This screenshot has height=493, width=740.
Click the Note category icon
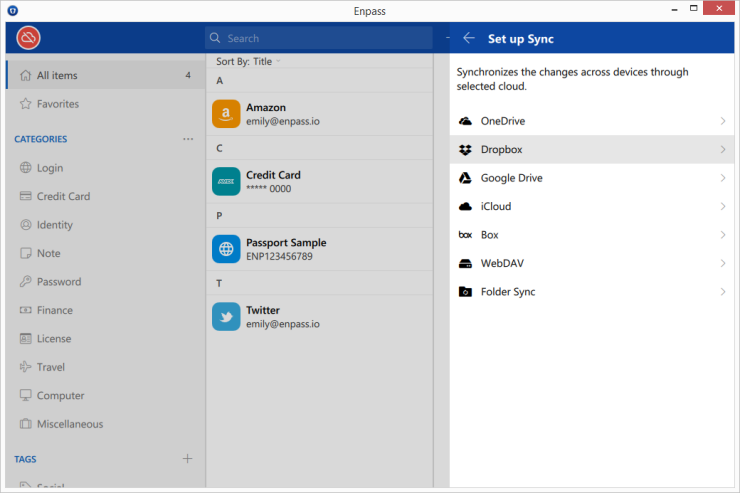click(25, 253)
